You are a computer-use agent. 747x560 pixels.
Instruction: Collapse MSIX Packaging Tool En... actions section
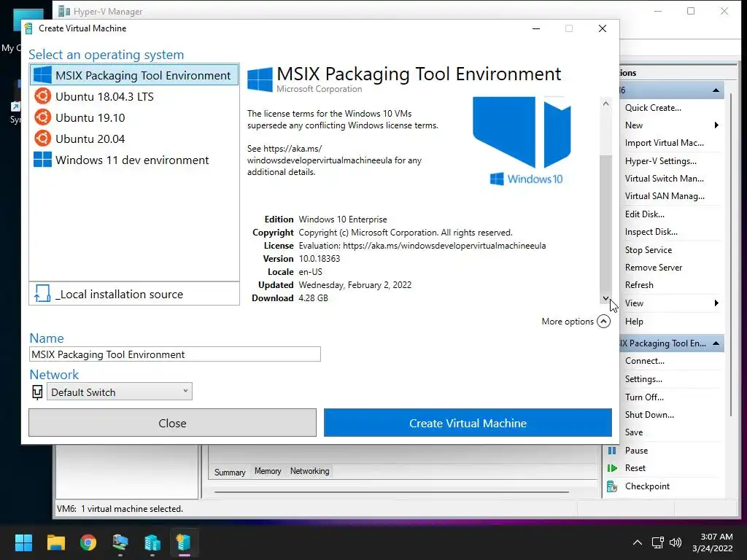(716, 343)
